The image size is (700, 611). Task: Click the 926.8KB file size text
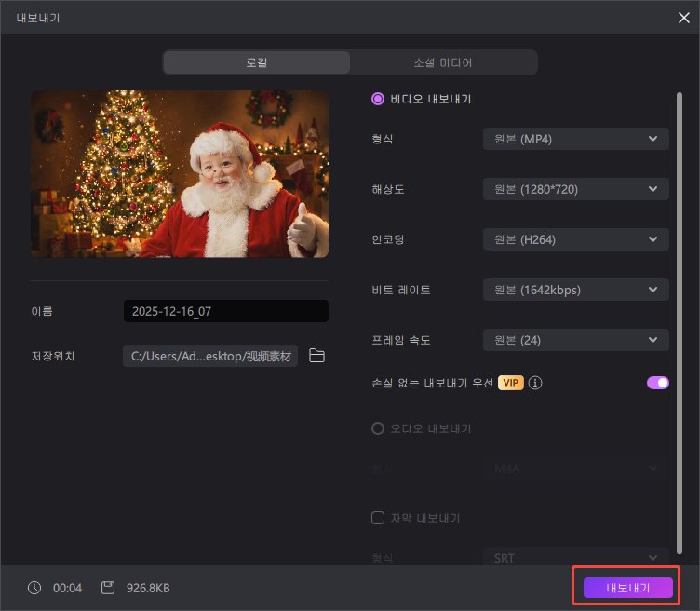coord(148,588)
